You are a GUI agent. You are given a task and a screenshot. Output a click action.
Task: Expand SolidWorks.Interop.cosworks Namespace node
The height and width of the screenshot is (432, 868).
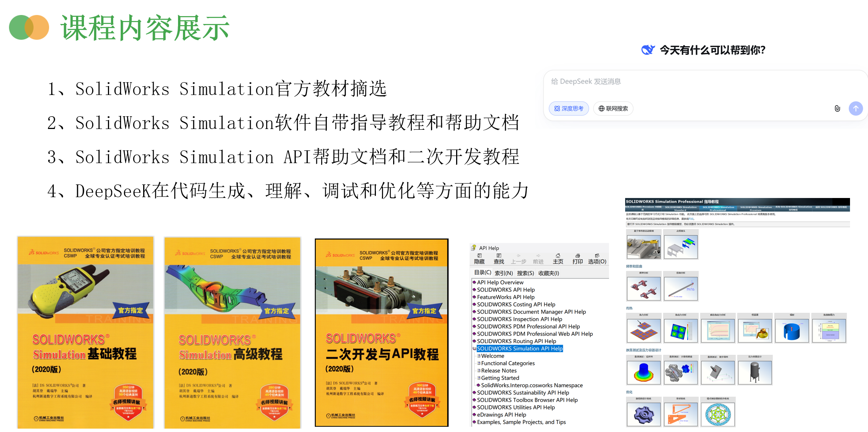(x=478, y=385)
